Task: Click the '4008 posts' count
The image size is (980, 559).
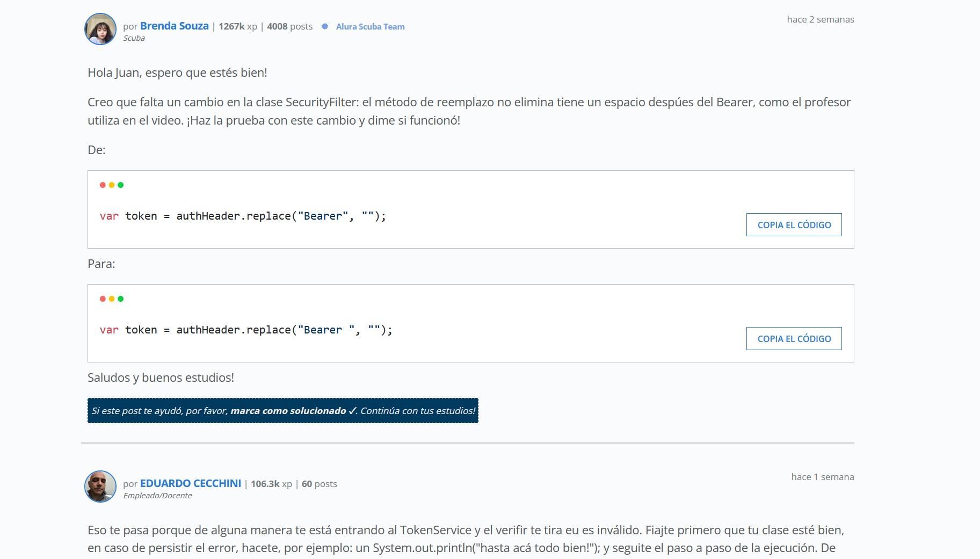Action: pos(290,26)
